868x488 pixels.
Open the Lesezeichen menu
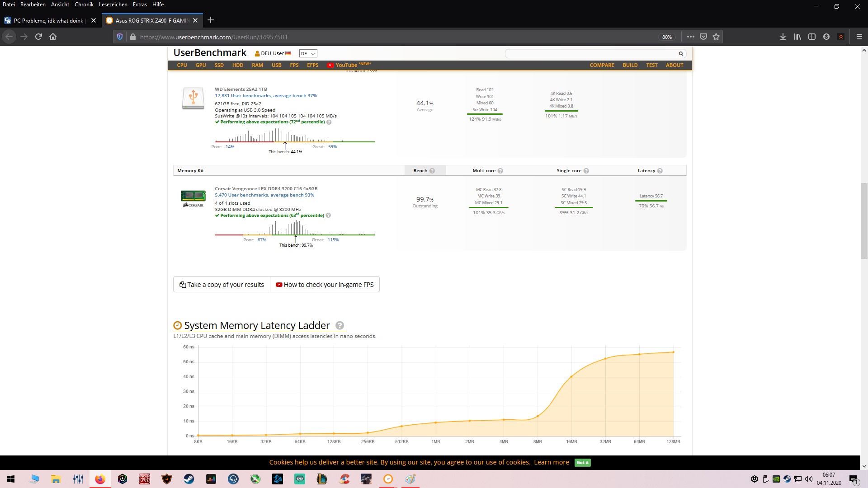tap(113, 5)
